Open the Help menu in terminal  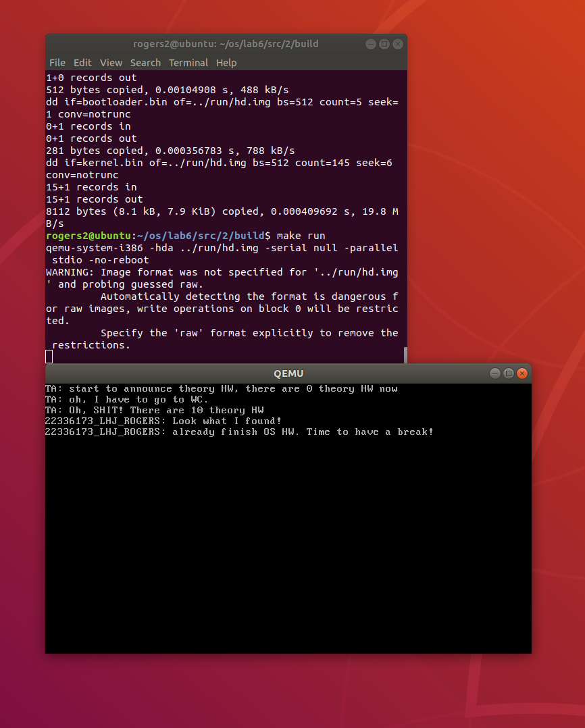[226, 63]
